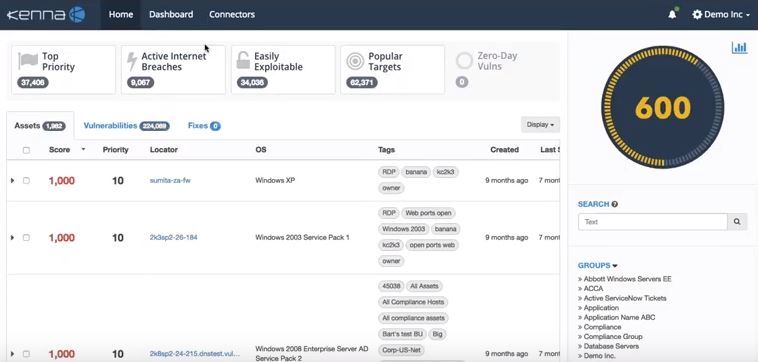The width and height of the screenshot is (758, 362).
Task: Click the SEARCH help question mark icon
Action: (x=614, y=204)
